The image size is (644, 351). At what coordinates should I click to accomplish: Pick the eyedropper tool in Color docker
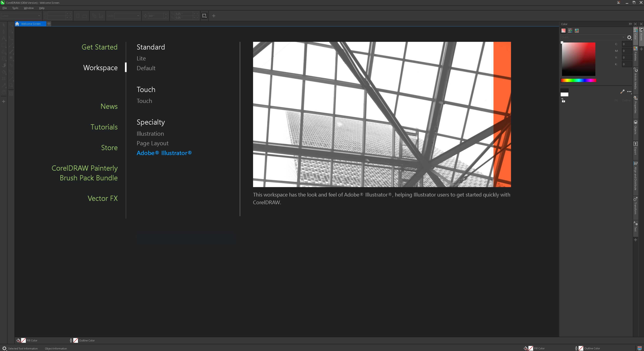coord(622,92)
